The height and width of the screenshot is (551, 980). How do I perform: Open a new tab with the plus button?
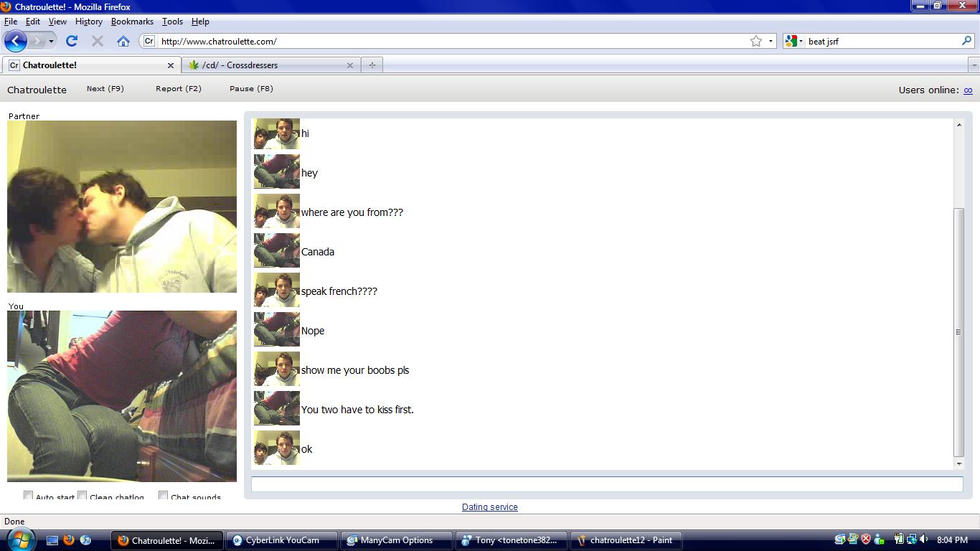click(x=372, y=65)
